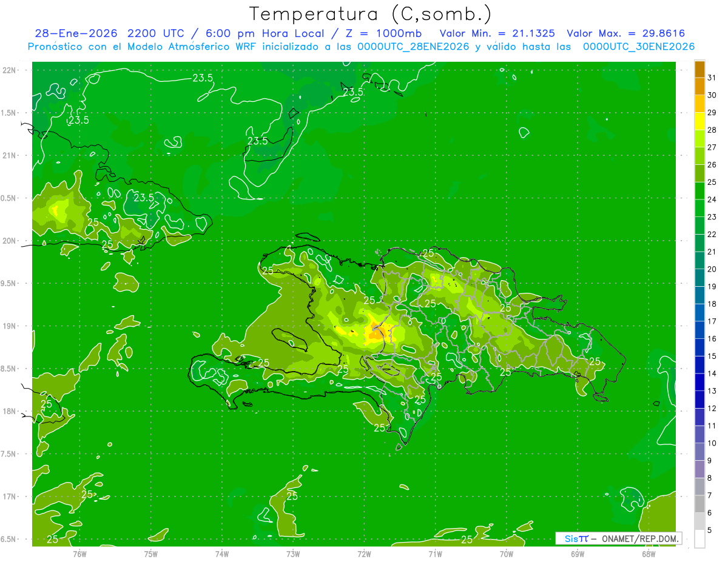Click the 'Valor Min. = 21.1325' readout
Viewport: 728px width, 562px height.
[x=497, y=33]
